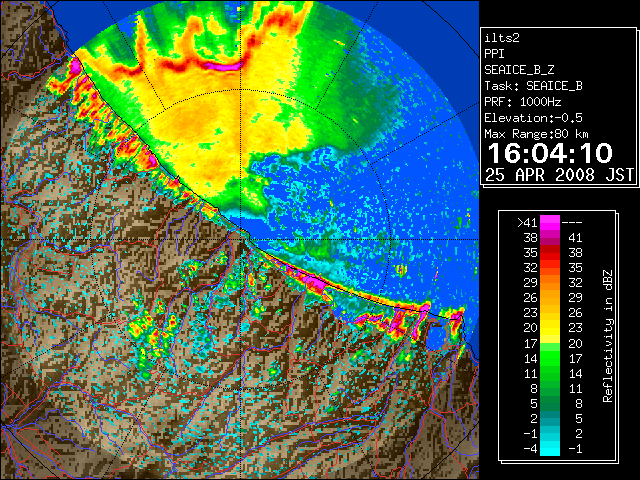Select the 'Task: SEAICE_B' line
This screenshot has height=480, width=640.
pyautogui.click(x=533, y=86)
